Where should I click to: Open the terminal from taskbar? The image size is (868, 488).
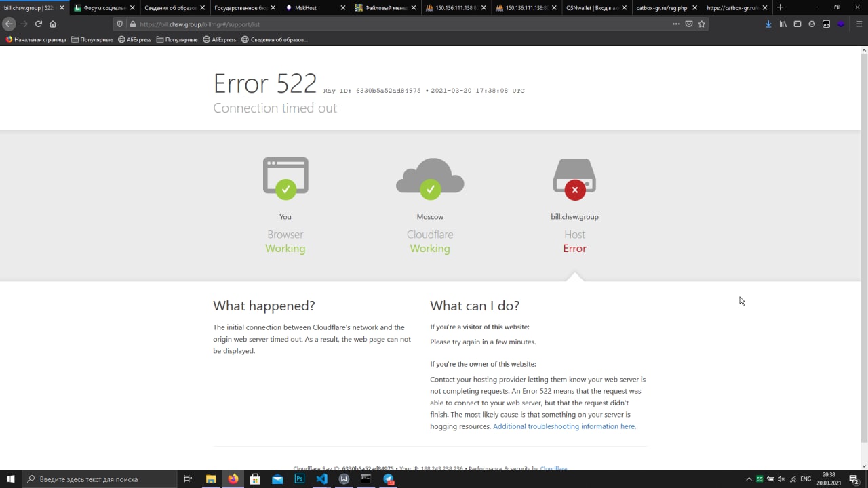366,479
